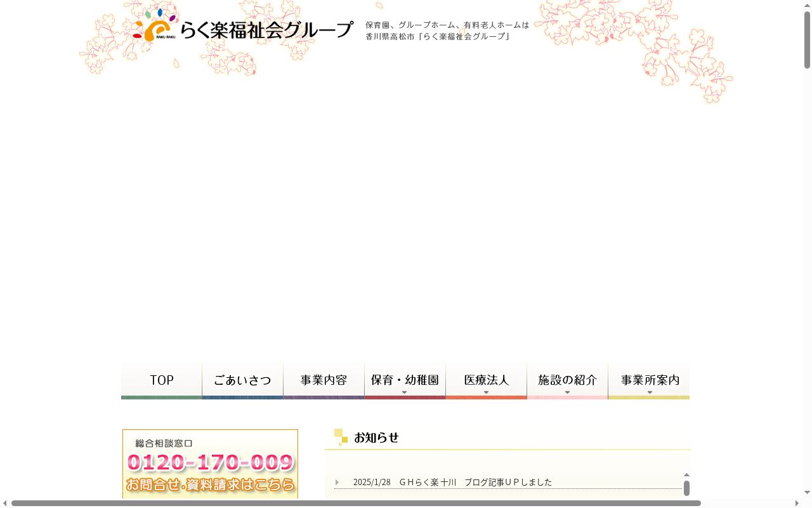The image size is (812, 508).
Task: Click the page scroll-down arrow
Action: coord(808,492)
